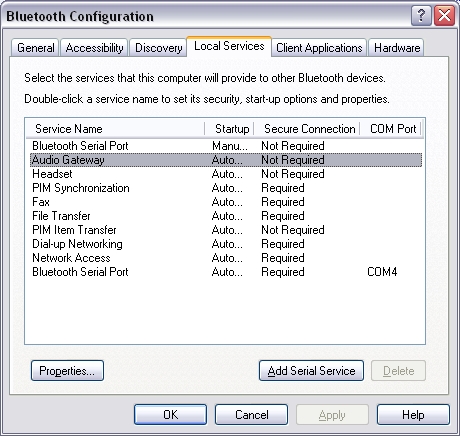Select the Dial-up Networking service

pos(226,244)
